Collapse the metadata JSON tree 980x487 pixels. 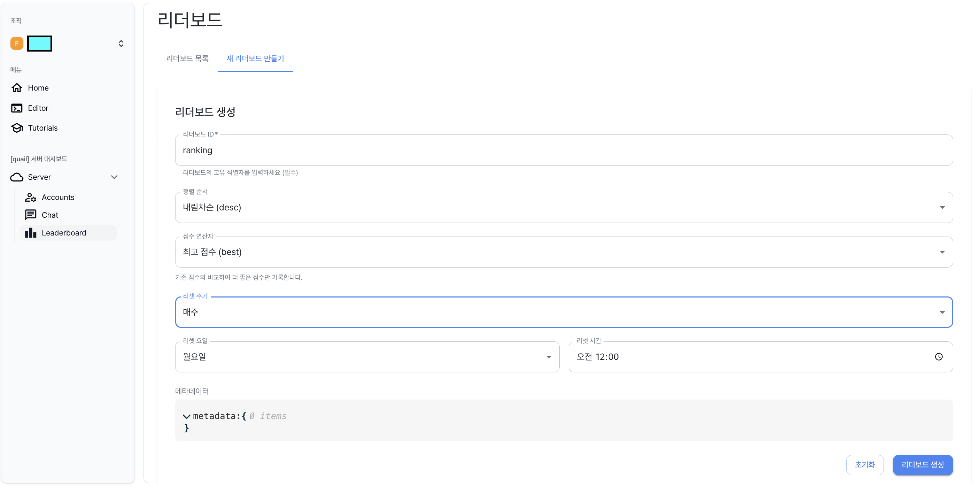(x=186, y=416)
